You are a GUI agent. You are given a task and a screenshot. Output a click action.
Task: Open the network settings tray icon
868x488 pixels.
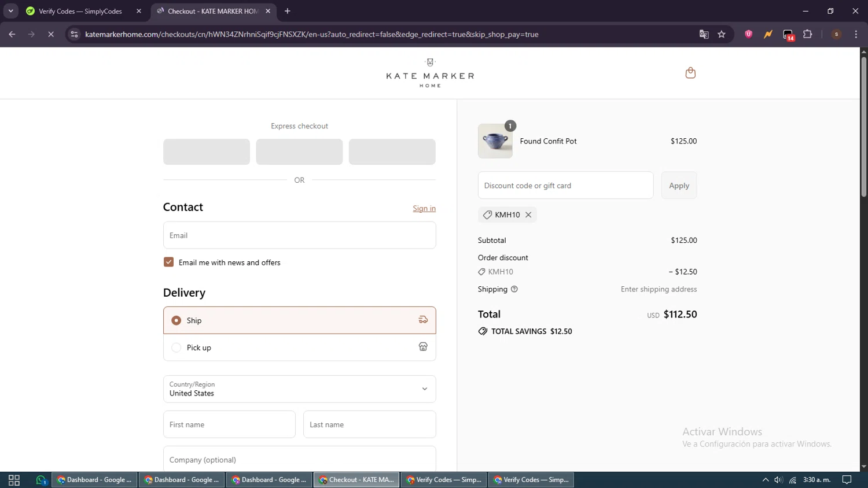(x=793, y=480)
